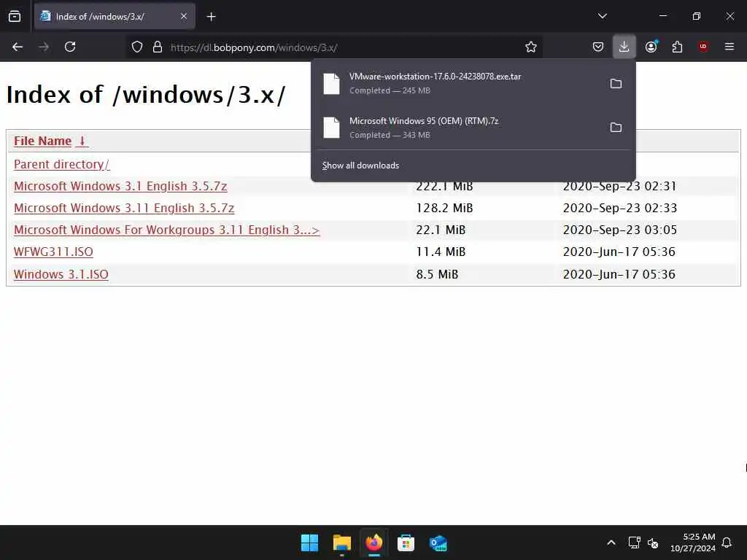
Task: Download Microsoft Windows 3.1 English 3.5.7z
Action: [120, 186]
